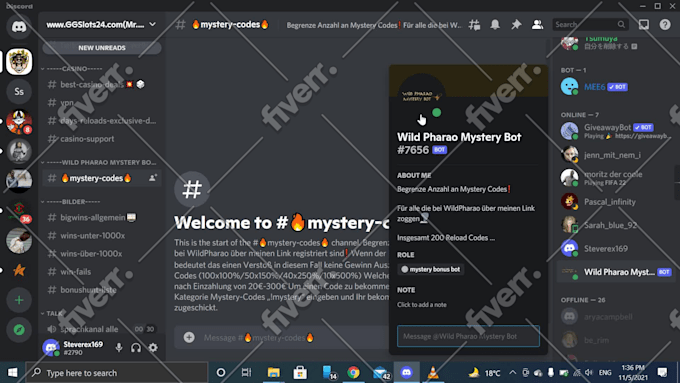Open Task View in taskbar
The image size is (680, 383).
pyautogui.click(x=246, y=373)
